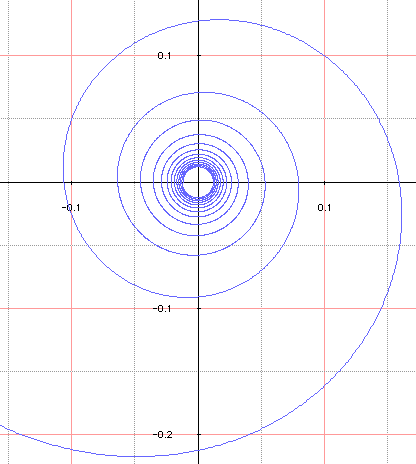Select the -0.2 tick mark on the y-axis
This screenshot has width=416, height=464.
[x=199, y=434]
